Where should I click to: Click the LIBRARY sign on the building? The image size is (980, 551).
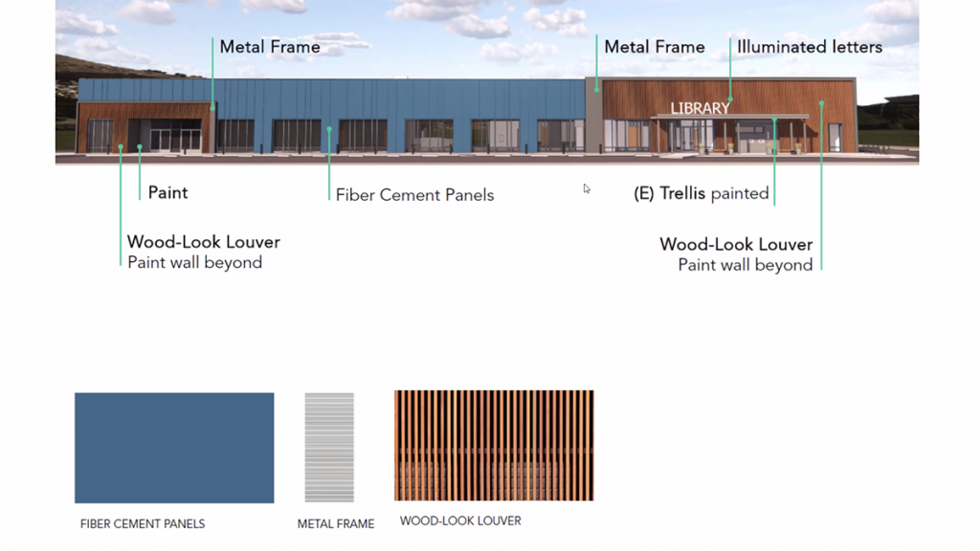point(700,108)
